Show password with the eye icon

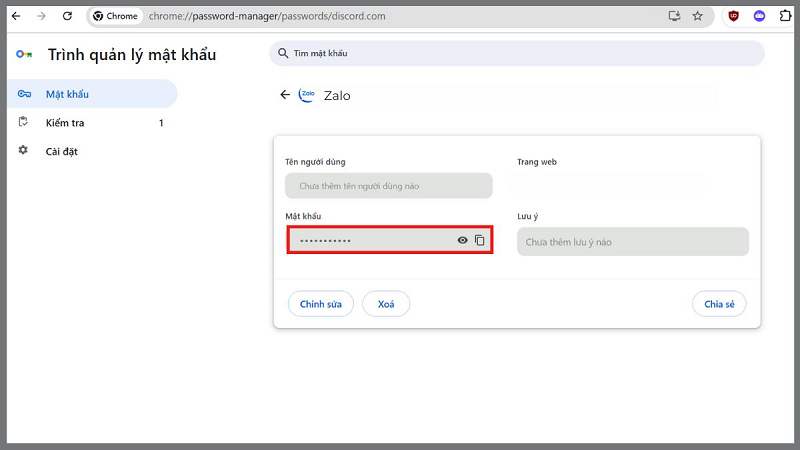[462, 240]
